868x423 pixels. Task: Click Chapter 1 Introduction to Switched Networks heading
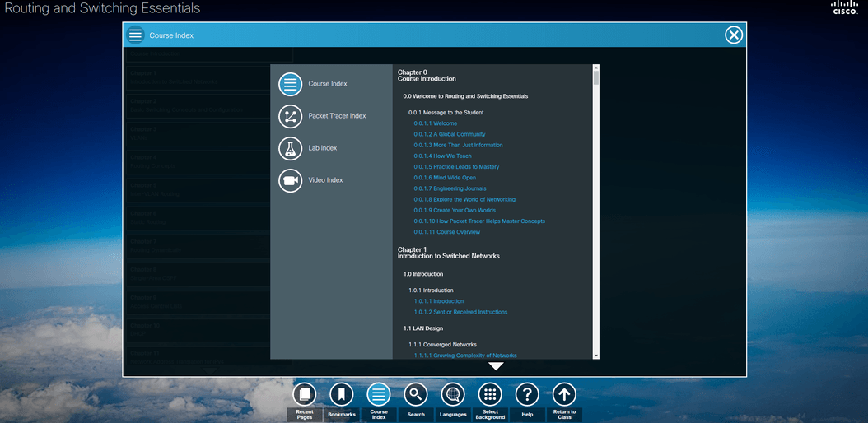[448, 253]
